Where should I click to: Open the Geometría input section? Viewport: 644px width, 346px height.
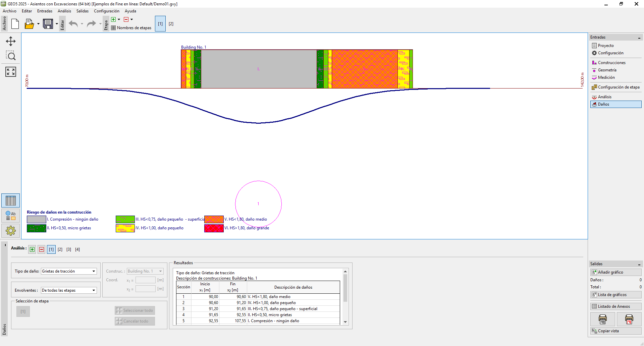607,70
